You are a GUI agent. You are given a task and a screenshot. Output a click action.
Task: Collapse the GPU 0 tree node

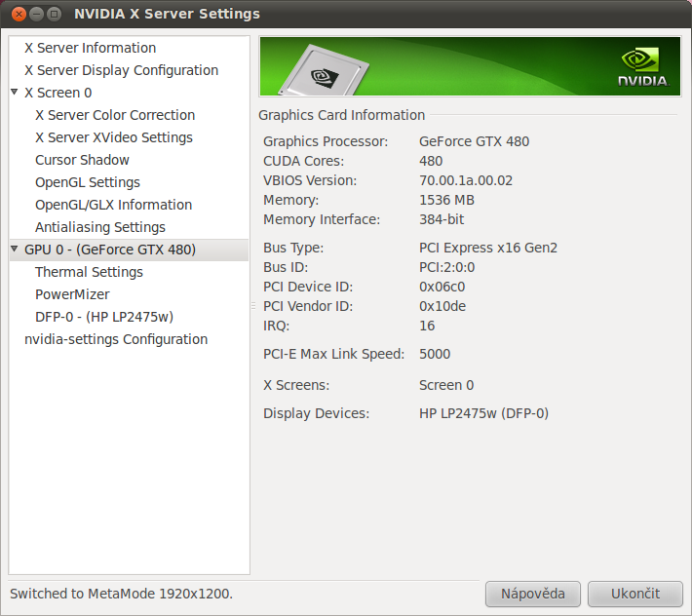(x=14, y=249)
